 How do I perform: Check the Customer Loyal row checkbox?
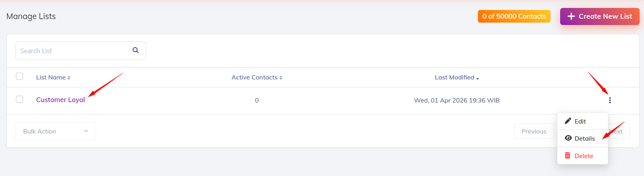[19, 99]
